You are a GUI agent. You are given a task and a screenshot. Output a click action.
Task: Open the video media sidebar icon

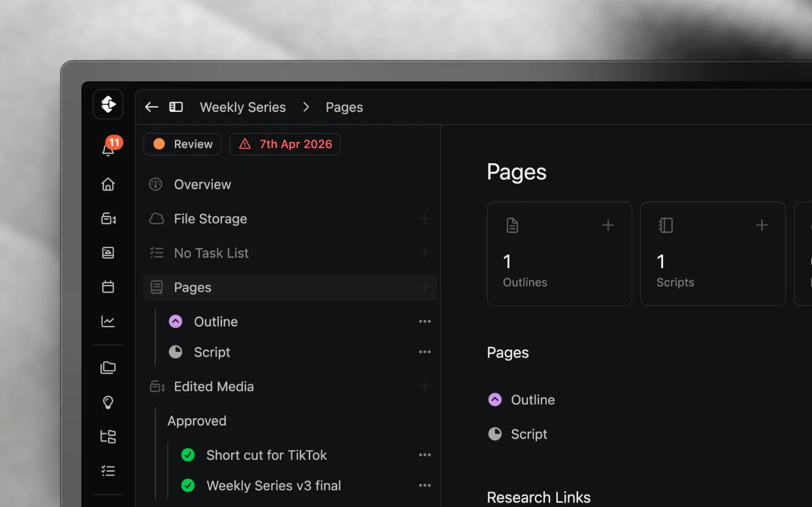click(108, 219)
